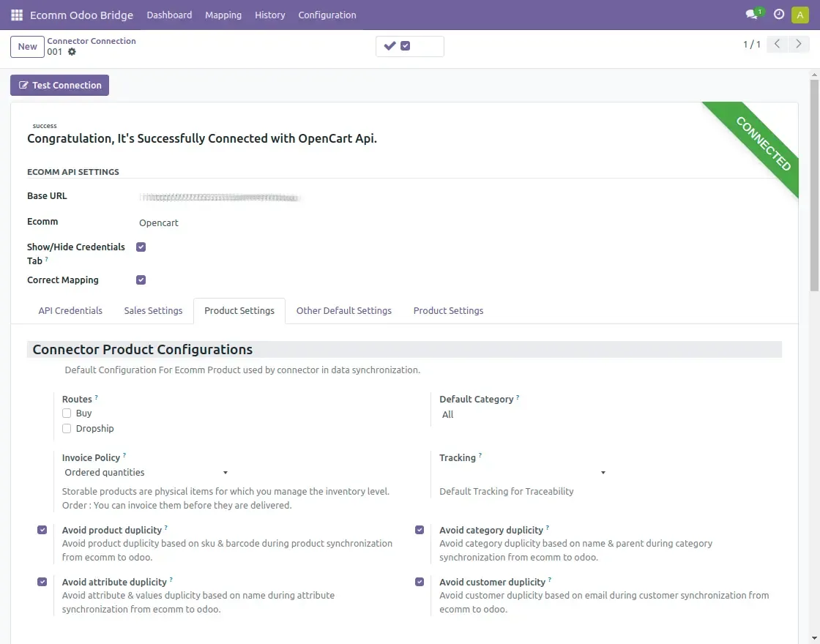Go to the previous record with the left pager arrow

(x=777, y=44)
